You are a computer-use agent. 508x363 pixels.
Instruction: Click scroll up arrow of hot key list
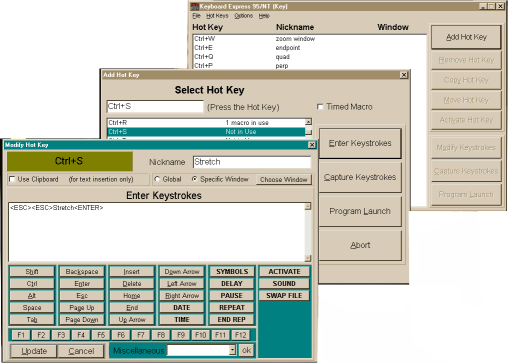[x=308, y=122]
